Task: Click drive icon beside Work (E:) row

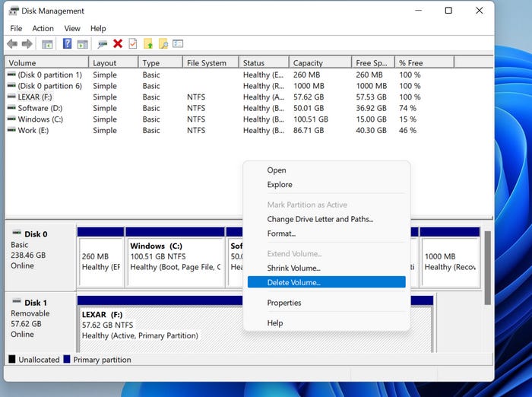Action: [x=11, y=130]
